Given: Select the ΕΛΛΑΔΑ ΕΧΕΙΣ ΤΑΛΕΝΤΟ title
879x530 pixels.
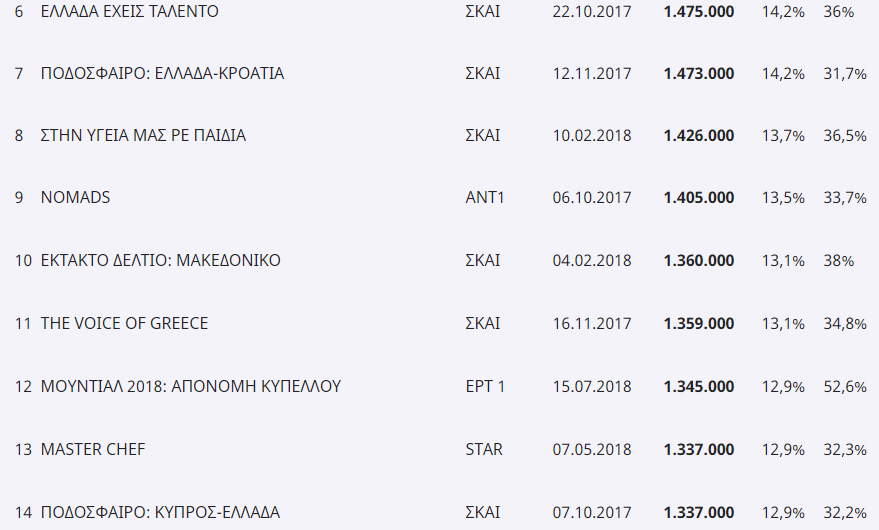Looking at the screenshot, I should tap(129, 11).
